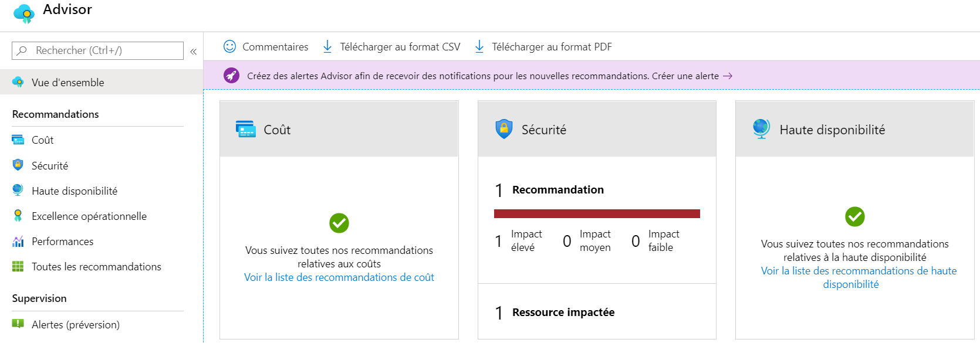Click the Performances chart icon
980x343 pixels.
pos(18,241)
